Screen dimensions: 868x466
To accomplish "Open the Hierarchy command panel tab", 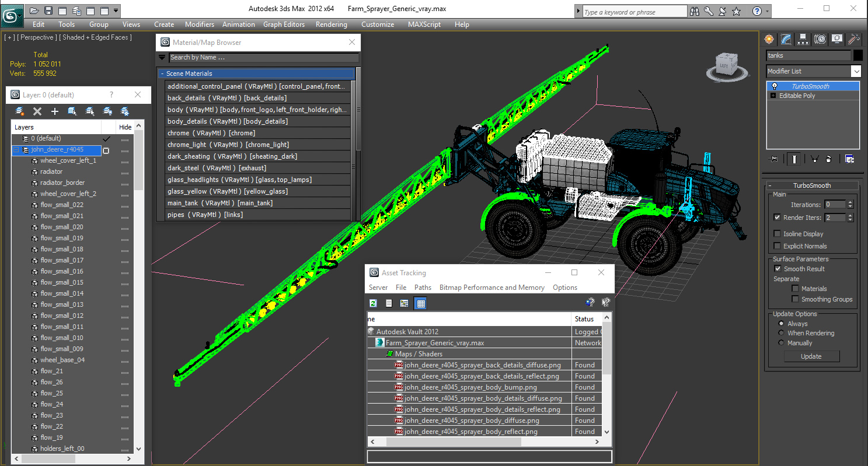I will tap(803, 39).
